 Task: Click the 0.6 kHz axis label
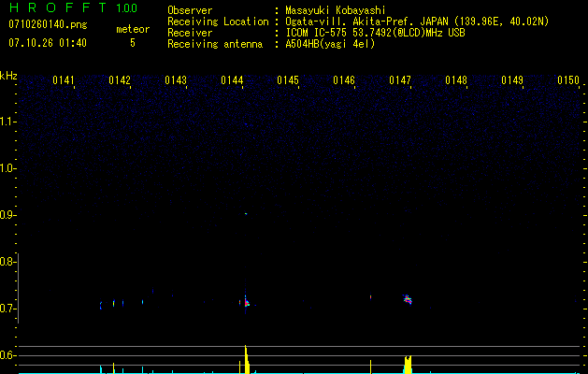pos(7,355)
